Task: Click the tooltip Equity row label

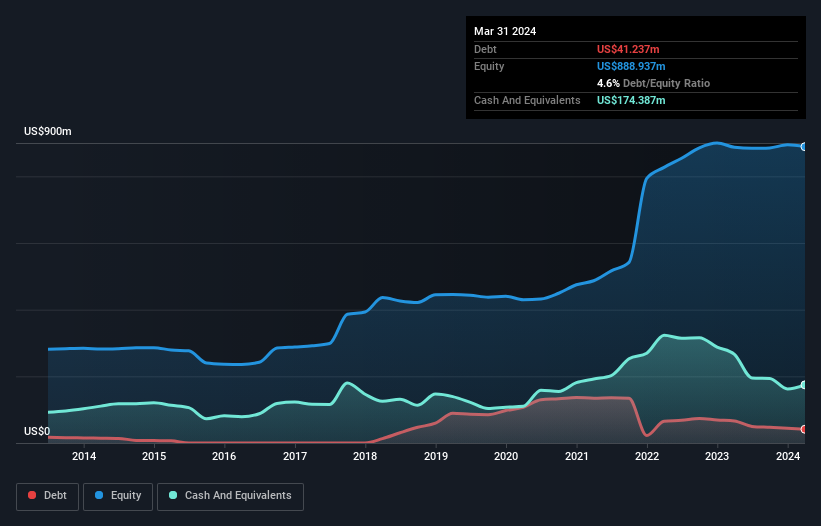Action: pyautogui.click(x=489, y=66)
